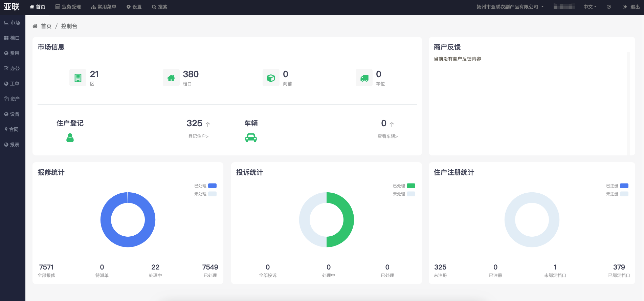This screenshot has height=301, width=644.
Task: Toggle 未注册 legend in 住户注册统计 chart
Action: pyautogui.click(x=617, y=194)
